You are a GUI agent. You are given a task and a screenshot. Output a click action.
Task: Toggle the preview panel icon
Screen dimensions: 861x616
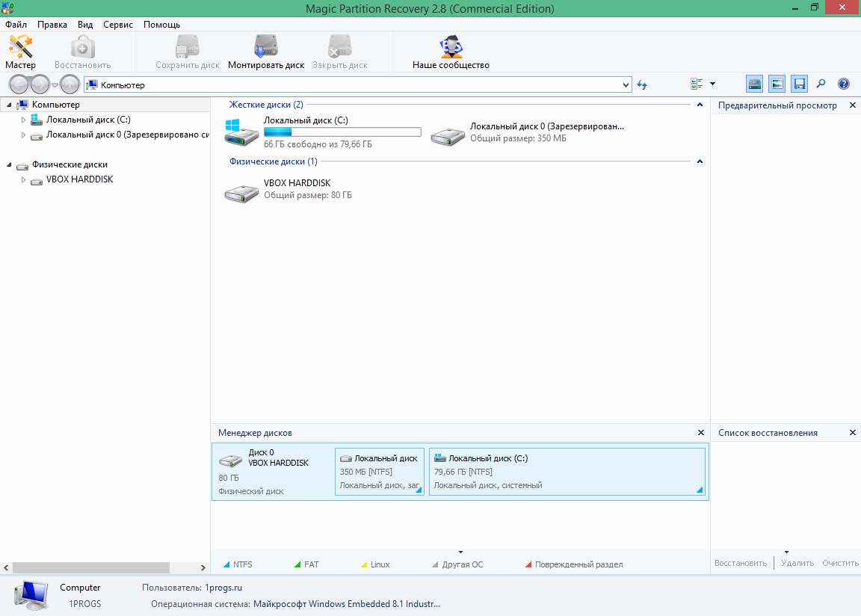(x=777, y=84)
